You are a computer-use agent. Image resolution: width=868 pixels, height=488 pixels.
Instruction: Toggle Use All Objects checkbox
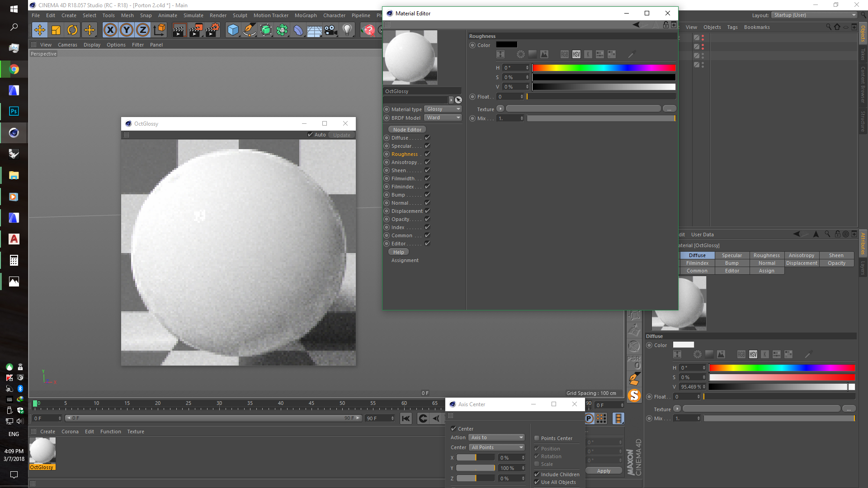pyautogui.click(x=537, y=482)
